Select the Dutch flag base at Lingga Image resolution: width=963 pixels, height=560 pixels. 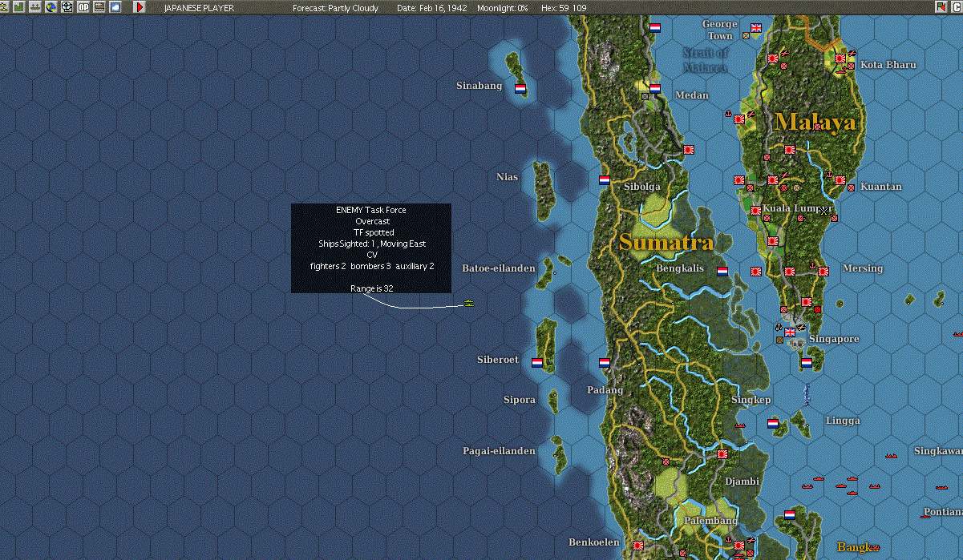[x=773, y=423]
